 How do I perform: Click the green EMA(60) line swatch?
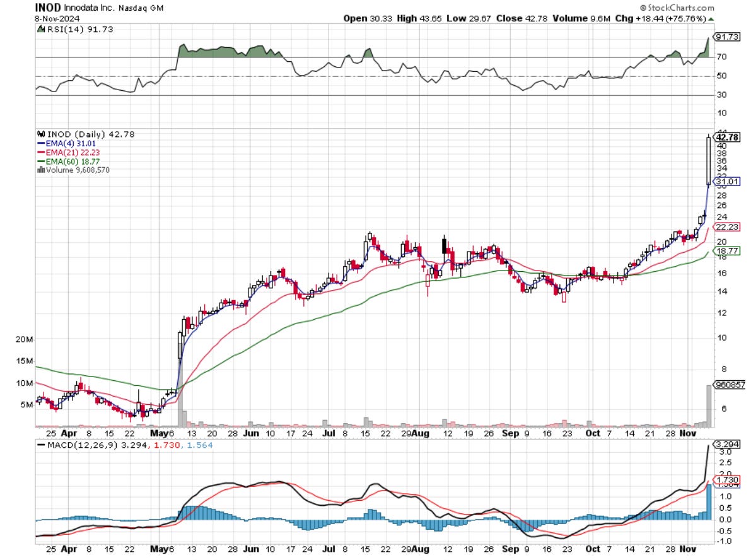point(41,161)
